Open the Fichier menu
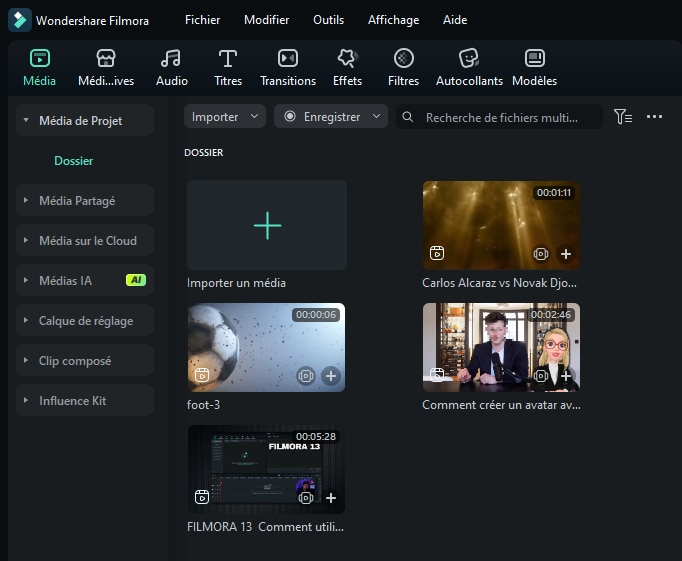The image size is (682, 561). coord(202,20)
